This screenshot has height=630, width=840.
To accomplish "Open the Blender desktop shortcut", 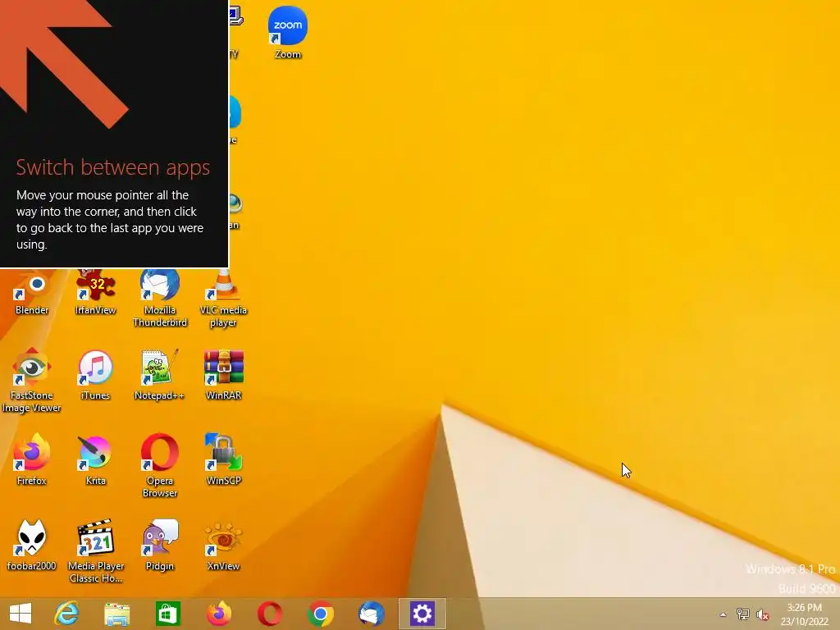I will point(32,293).
